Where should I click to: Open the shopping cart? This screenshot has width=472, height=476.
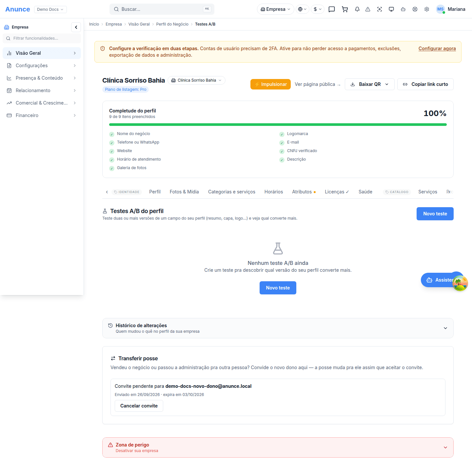345,9
